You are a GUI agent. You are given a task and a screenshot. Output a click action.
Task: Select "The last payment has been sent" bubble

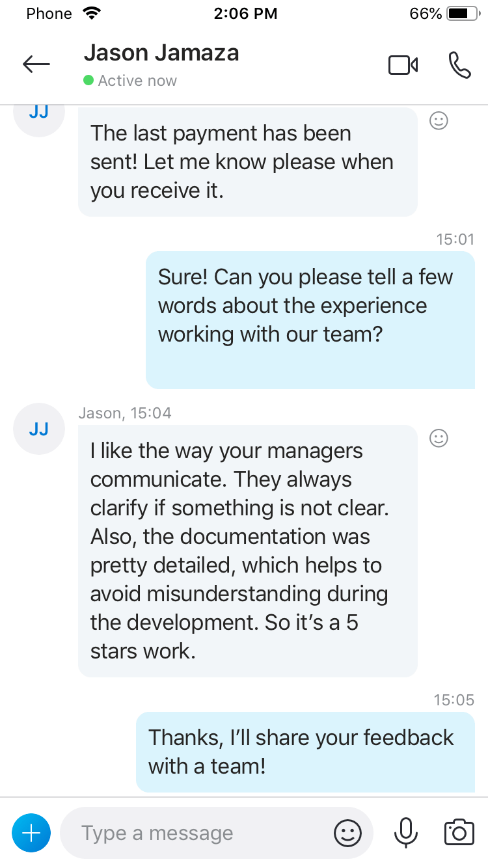pos(248,161)
